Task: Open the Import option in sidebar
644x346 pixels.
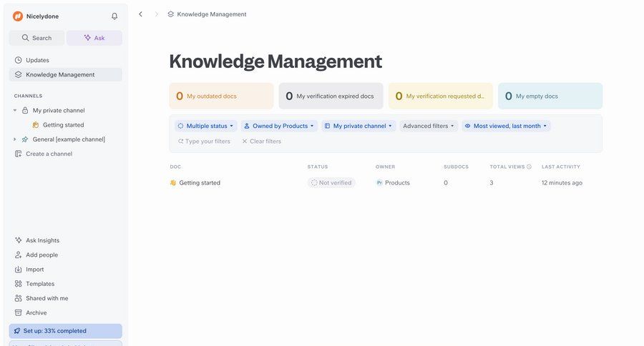Action: (34, 270)
